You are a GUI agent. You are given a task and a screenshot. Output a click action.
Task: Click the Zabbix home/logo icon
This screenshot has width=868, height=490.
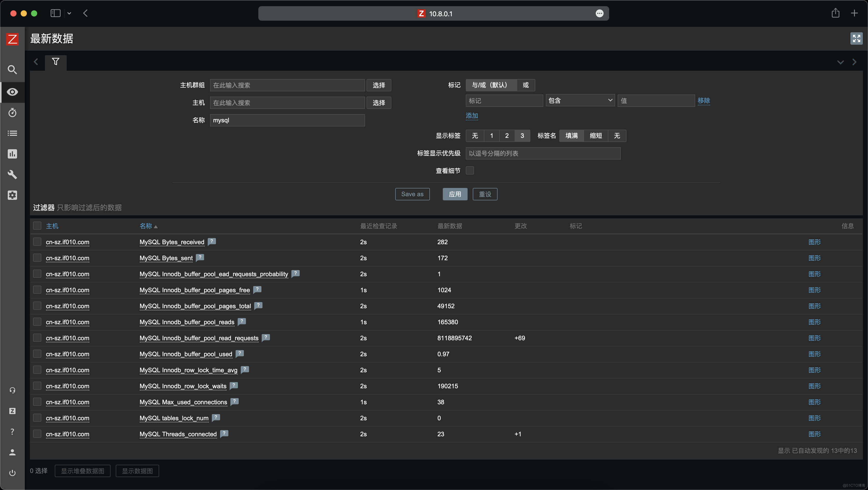tap(12, 39)
